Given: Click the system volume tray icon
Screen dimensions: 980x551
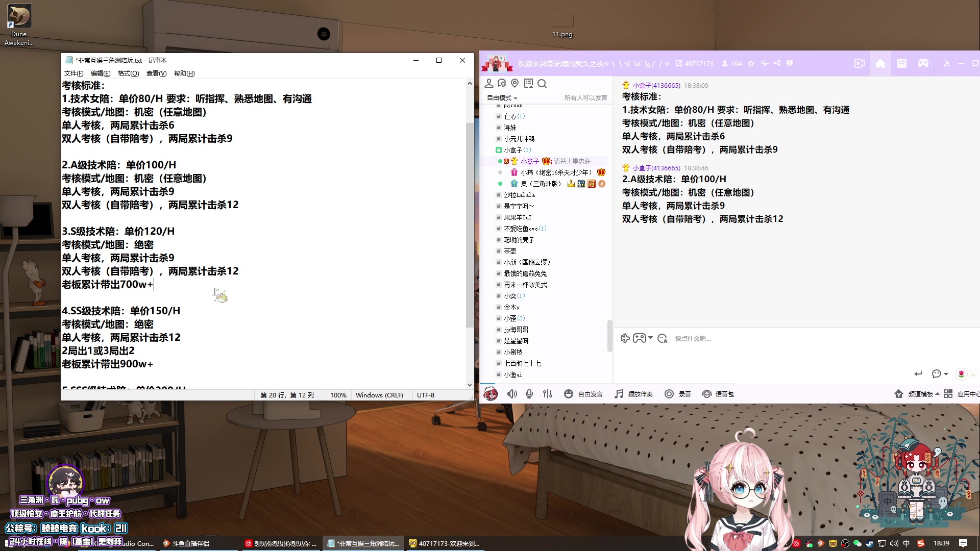Looking at the screenshot, I should point(894,543).
